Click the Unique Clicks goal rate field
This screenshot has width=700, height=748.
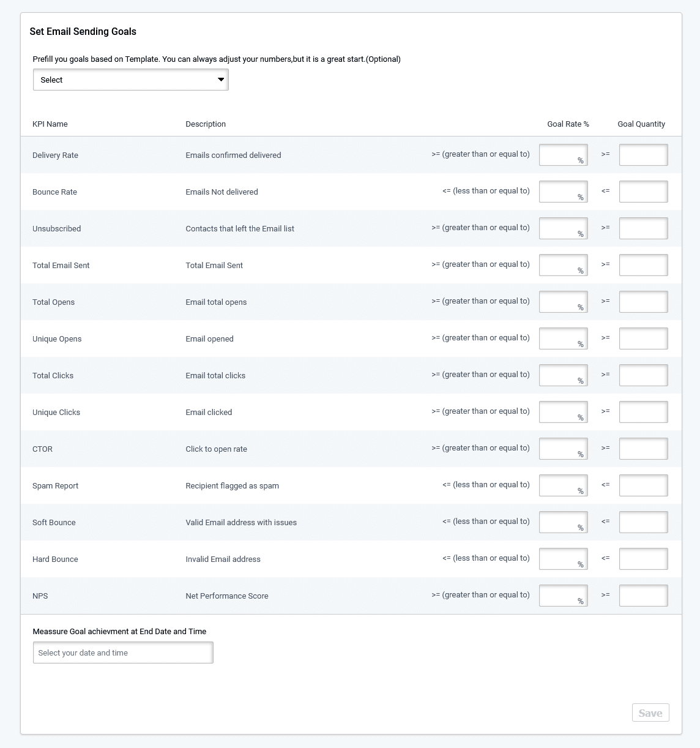[563, 411]
